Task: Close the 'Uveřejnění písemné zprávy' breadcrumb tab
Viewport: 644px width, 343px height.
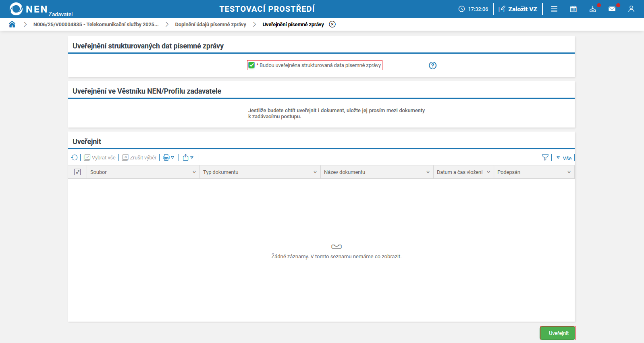Action: (x=332, y=24)
